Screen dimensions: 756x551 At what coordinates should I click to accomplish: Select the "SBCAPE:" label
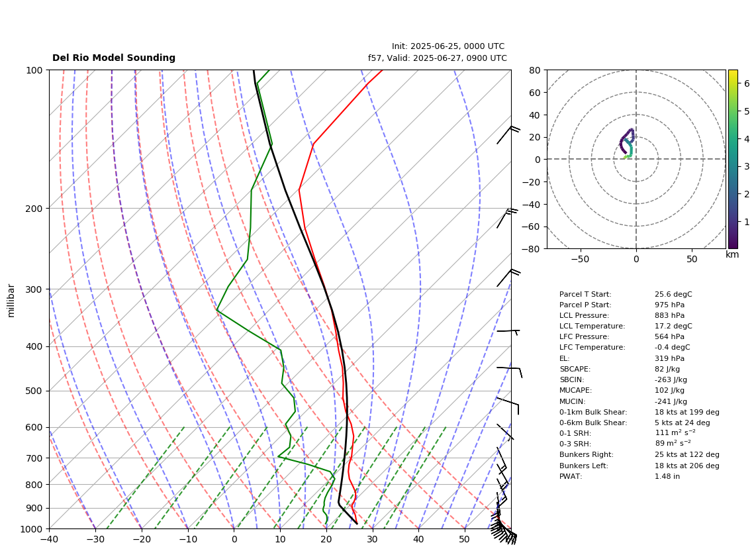[575, 369]
